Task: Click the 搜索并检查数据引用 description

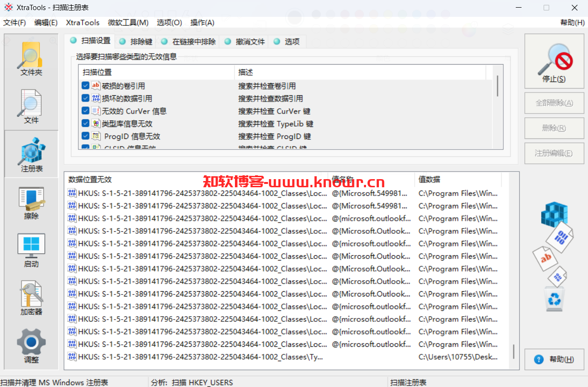Action: (x=271, y=98)
